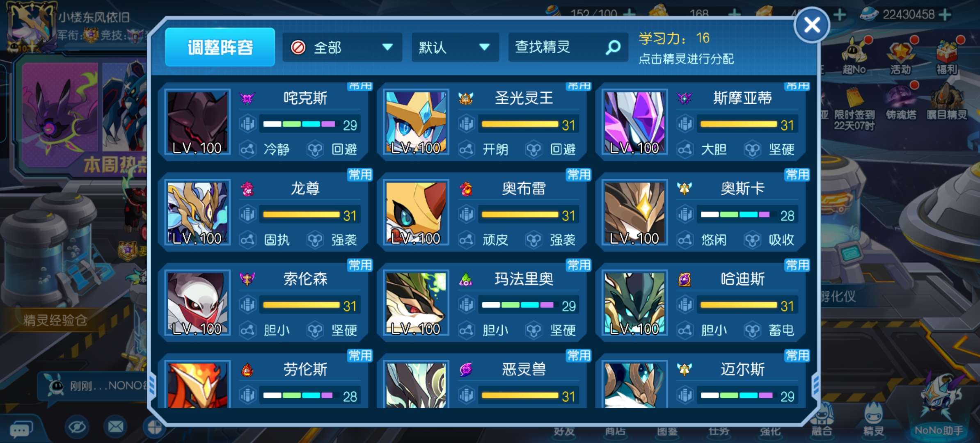The width and height of the screenshot is (980, 443).
Task: Click the 查找精灵 search field
Action: (x=568, y=47)
